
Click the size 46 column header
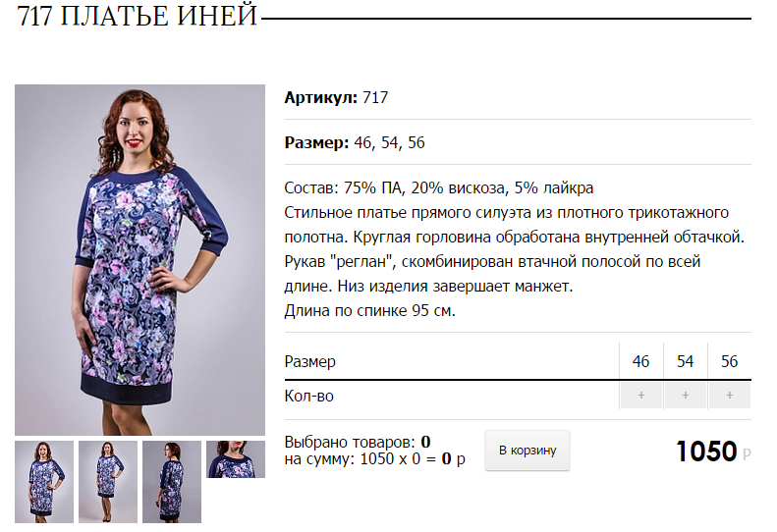[x=640, y=361]
